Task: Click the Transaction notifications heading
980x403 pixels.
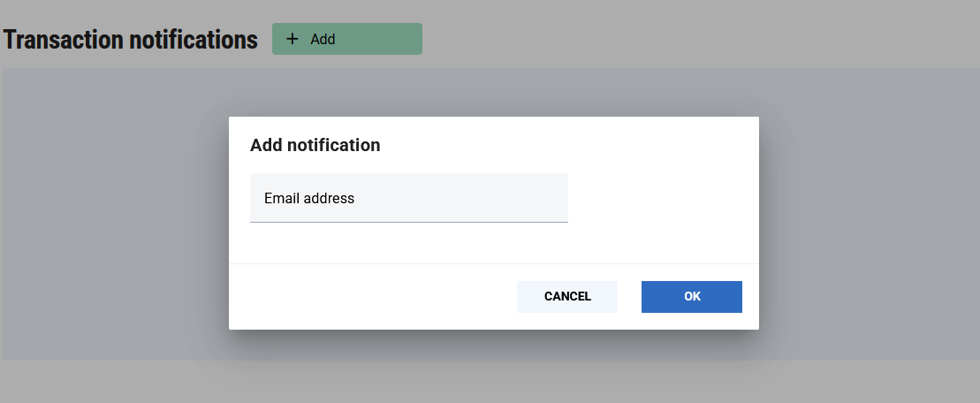Action: 131,40
